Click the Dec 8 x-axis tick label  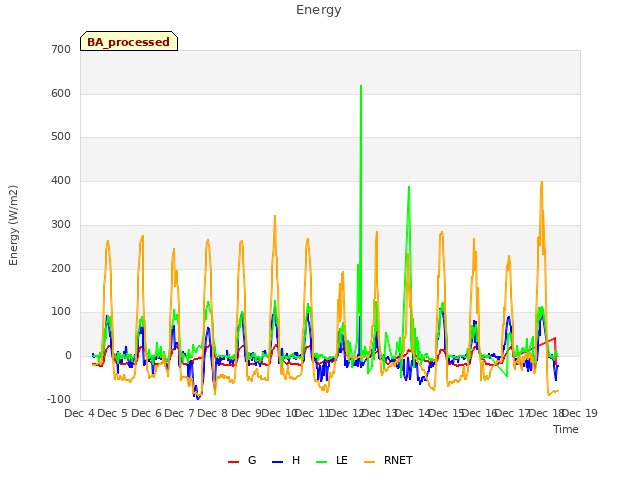coord(212,413)
